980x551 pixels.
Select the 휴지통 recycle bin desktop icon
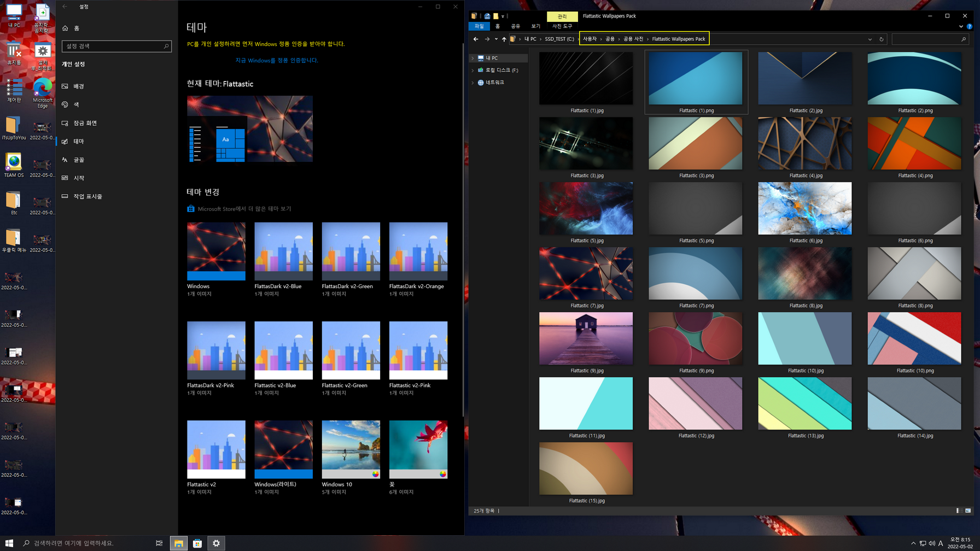coord(14,54)
